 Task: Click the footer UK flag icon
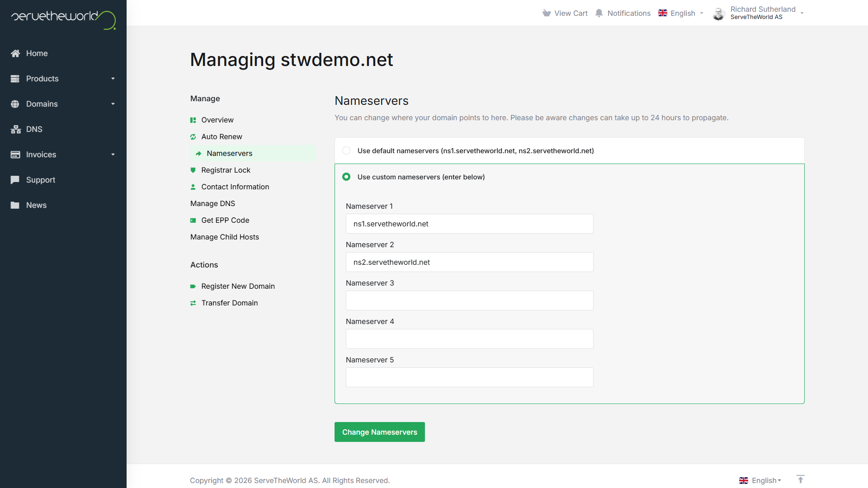click(x=744, y=481)
